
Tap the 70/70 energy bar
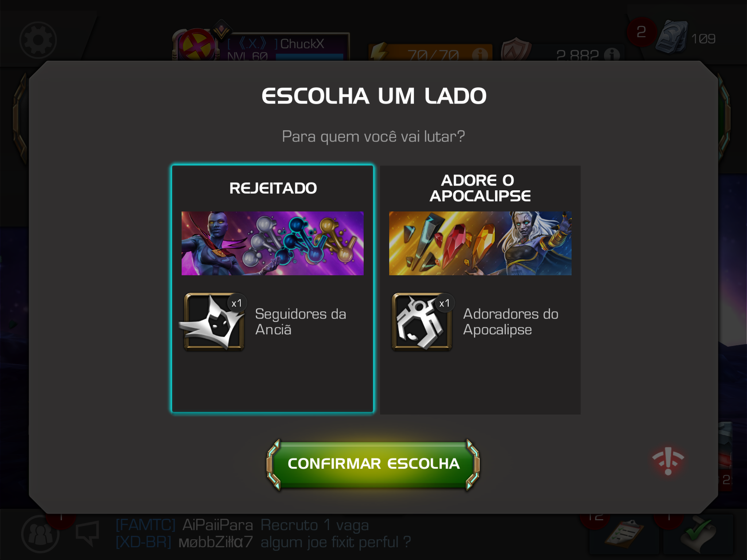coord(430,53)
